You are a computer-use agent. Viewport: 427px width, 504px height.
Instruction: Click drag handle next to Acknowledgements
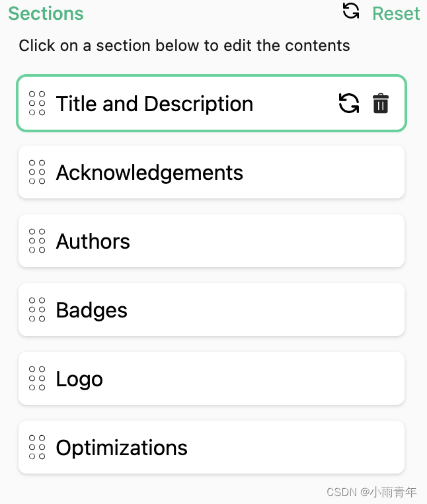pos(38,172)
